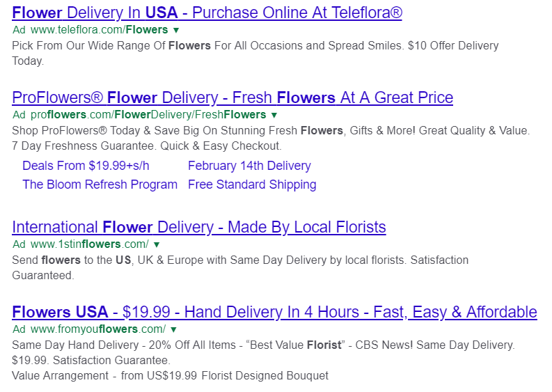Click the proflowers.com/FlowerDelivery/FreshFlowers green URL
The image size is (552, 392).
pos(148,115)
